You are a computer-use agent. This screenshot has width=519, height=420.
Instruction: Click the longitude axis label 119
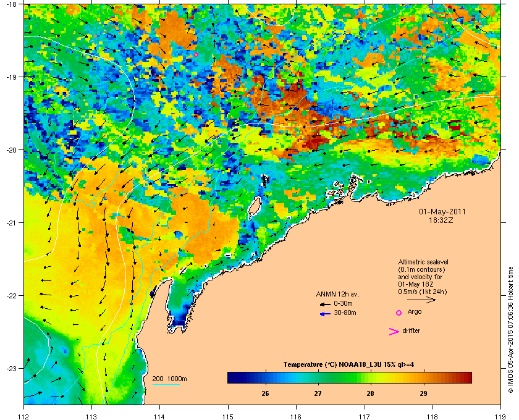click(501, 416)
